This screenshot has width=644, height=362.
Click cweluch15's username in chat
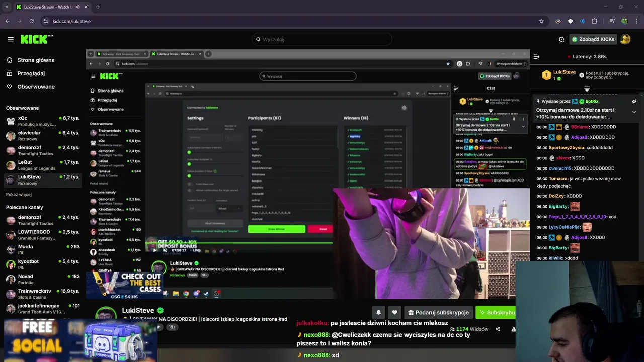click(559, 168)
